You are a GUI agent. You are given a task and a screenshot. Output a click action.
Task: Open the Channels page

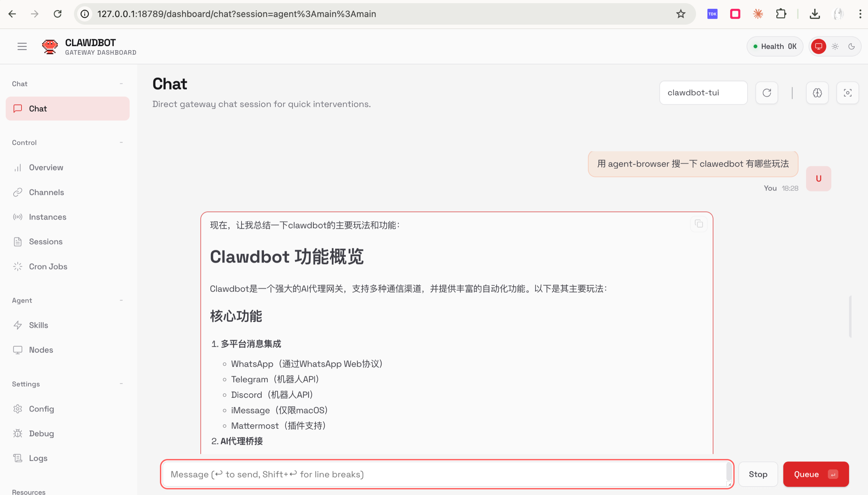coord(46,192)
